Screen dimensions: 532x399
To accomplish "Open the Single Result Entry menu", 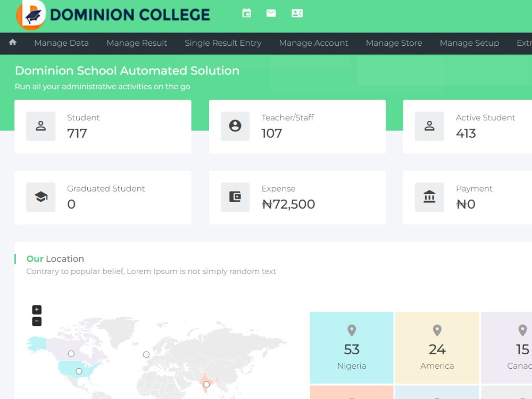I will click(223, 43).
